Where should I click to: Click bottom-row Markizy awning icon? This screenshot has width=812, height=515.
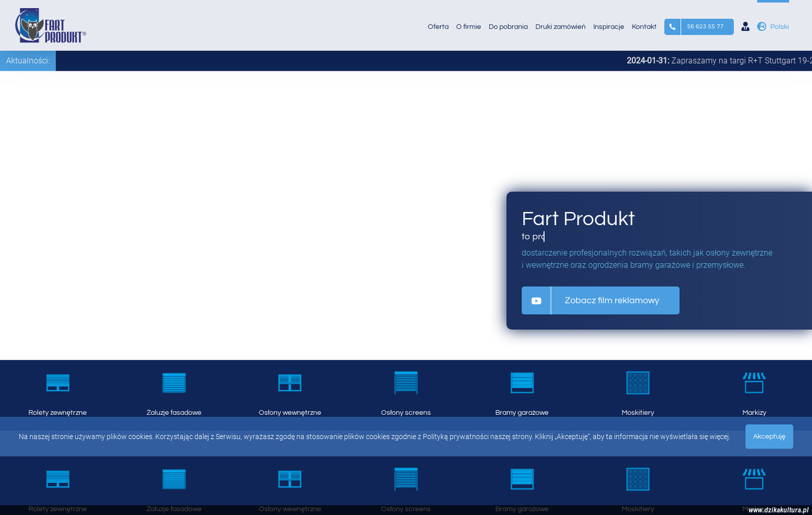(754, 479)
